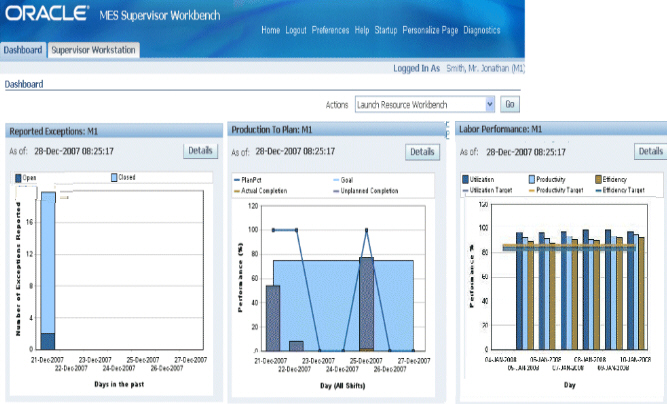Viewport: 667px width, 404px height.
Task: Click the Productivity Target legend entry
Action: tap(556, 190)
